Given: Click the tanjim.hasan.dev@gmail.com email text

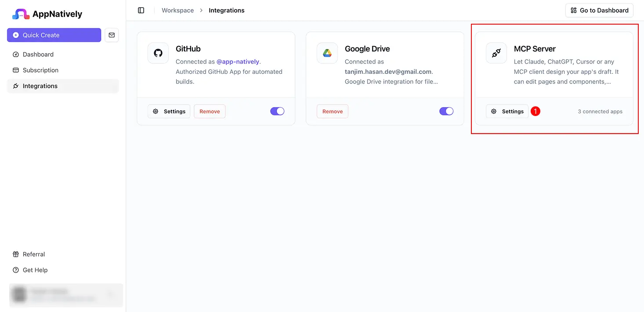Looking at the screenshot, I should coord(388,72).
